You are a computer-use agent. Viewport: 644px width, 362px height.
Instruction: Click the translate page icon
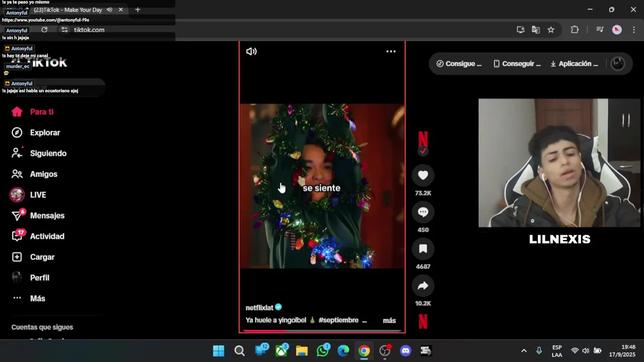(x=536, y=30)
